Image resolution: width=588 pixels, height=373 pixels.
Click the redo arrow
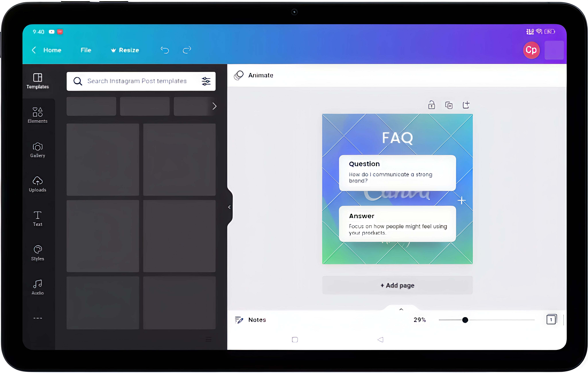coord(187,50)
